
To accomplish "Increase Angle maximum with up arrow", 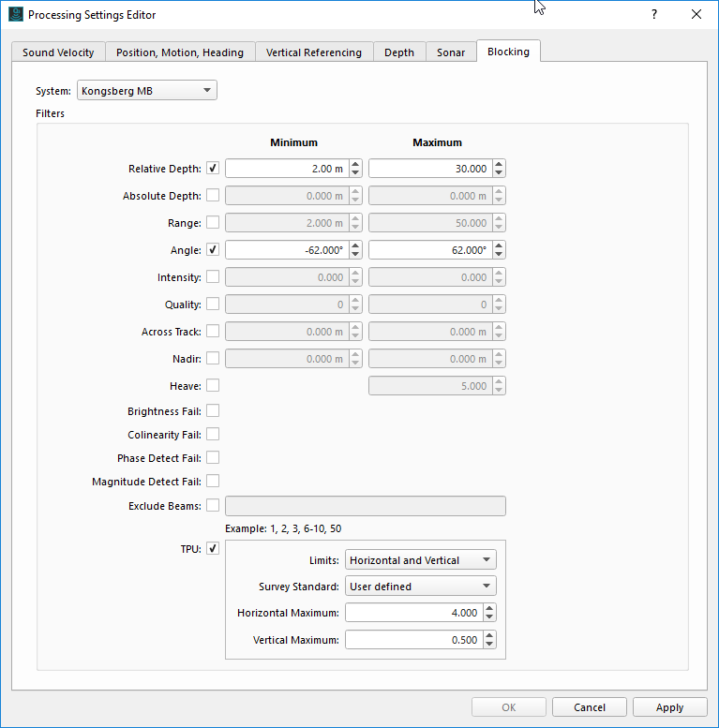I will click(x=499, y=245).
